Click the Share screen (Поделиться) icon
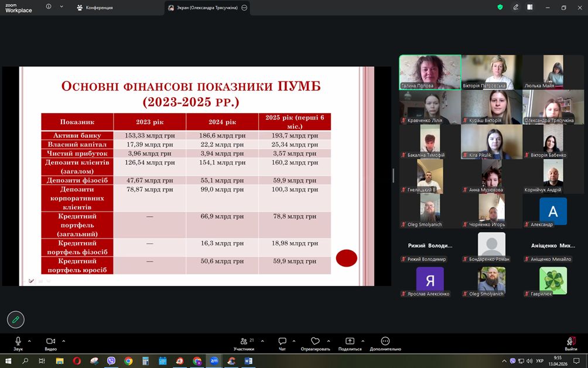 [x=350, y=343]
